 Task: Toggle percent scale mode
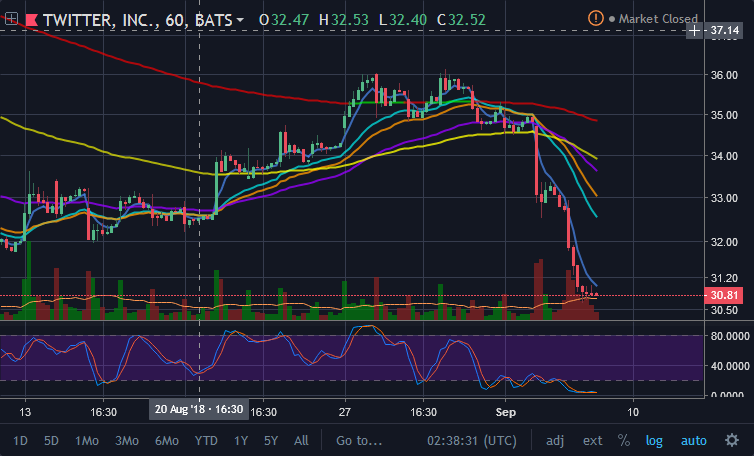pos(624,440)
